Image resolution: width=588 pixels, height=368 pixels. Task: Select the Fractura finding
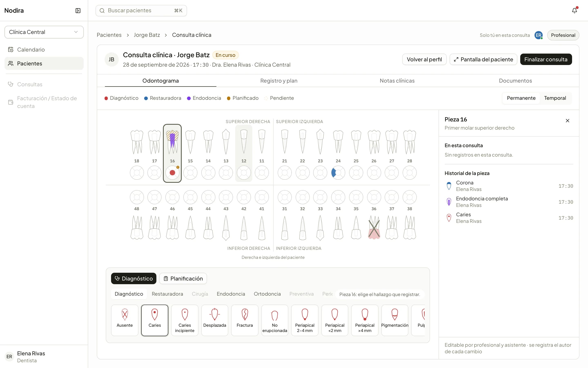[x=245, y=320]
